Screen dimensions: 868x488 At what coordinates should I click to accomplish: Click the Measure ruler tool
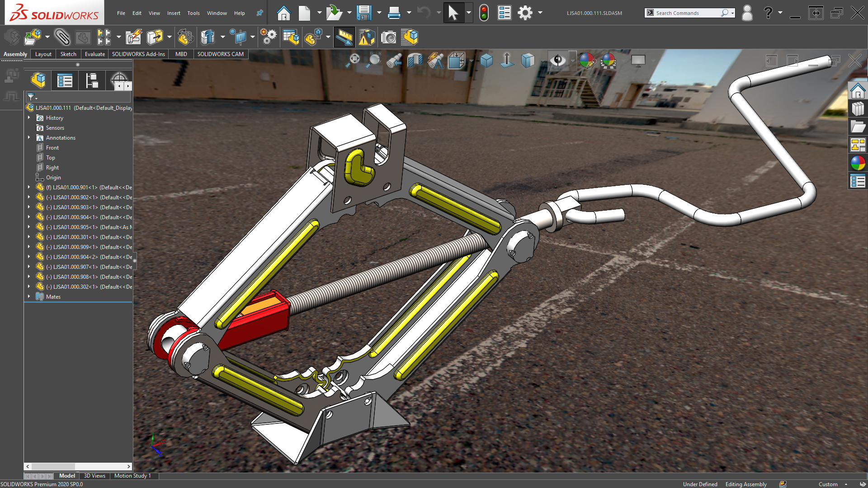(x=344, y=38)
